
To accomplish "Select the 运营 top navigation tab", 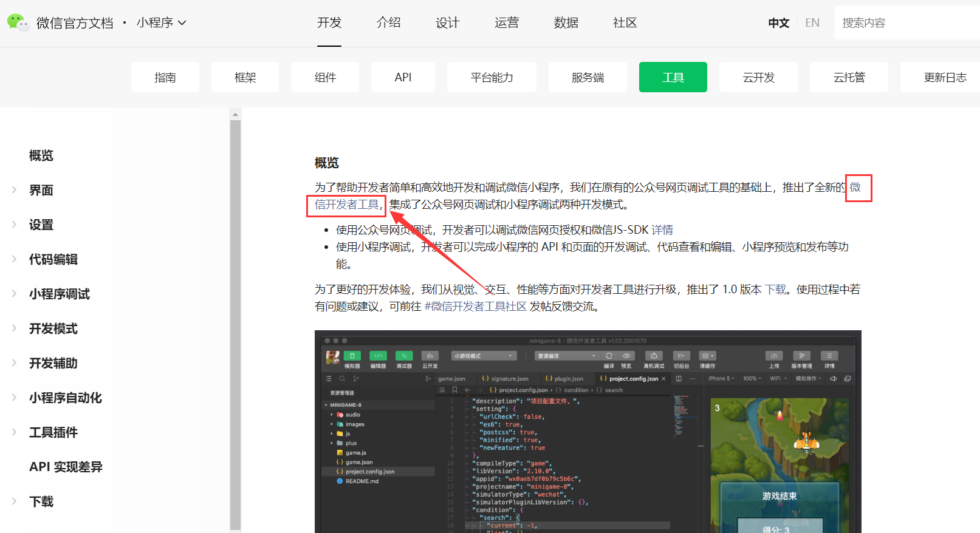I will click(507, 23).
